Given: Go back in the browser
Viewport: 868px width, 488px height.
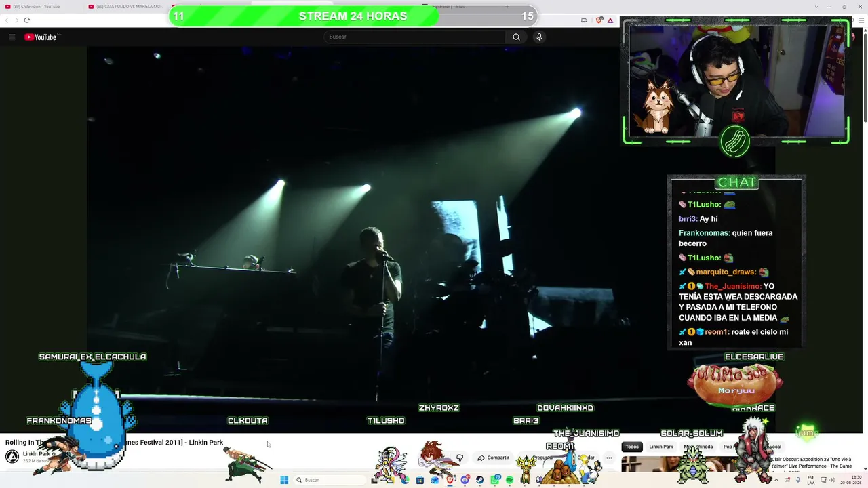Looking at the screenshot, I should pyautogui.click(x=7, y=20).
